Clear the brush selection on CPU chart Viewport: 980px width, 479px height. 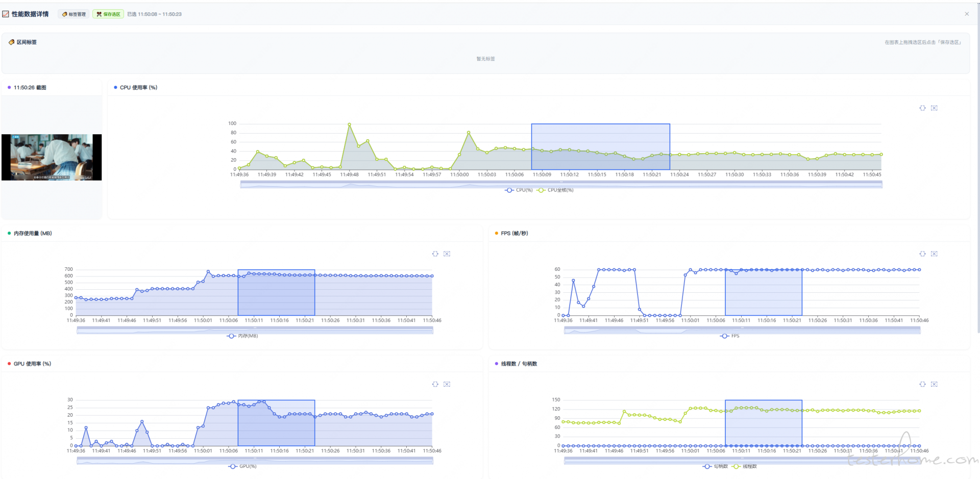point(934,108)
